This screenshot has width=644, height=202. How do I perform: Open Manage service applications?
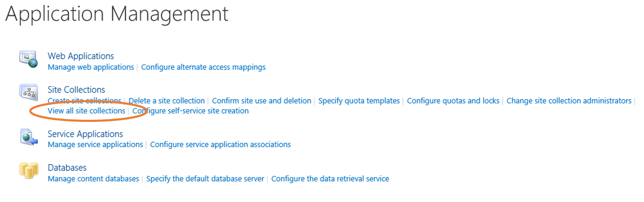[95, 144]
